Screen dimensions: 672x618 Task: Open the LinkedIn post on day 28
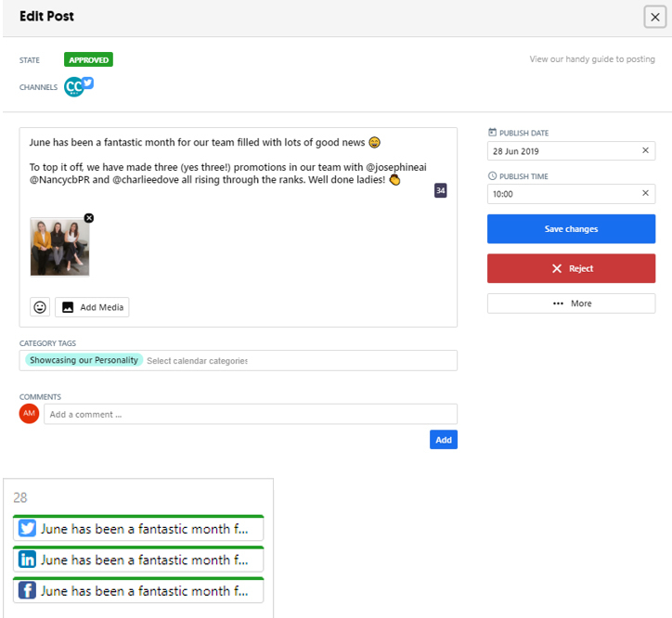pos(138,560)
